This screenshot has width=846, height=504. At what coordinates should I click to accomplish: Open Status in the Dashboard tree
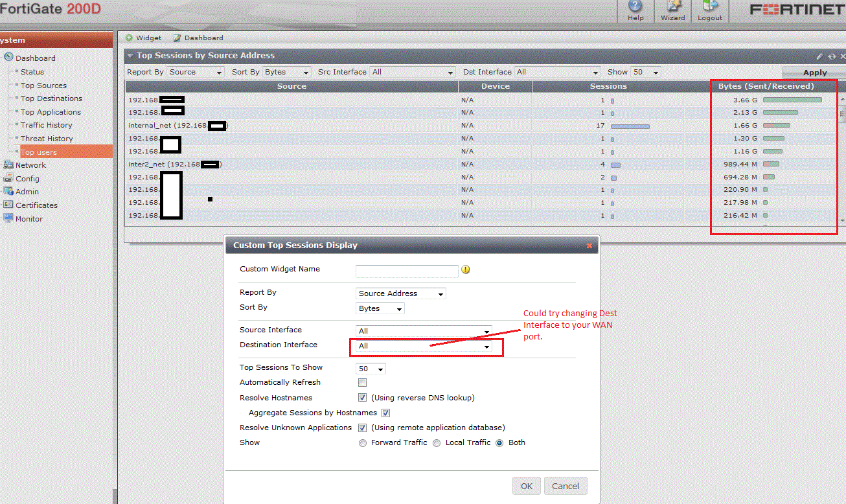tap(32, 72)
